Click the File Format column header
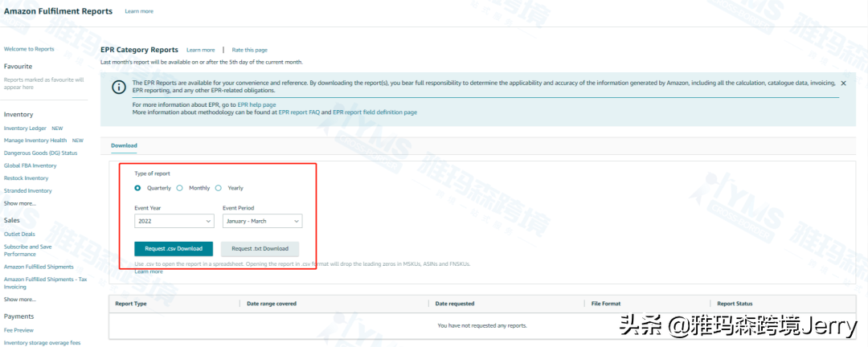 coord(606,304)
